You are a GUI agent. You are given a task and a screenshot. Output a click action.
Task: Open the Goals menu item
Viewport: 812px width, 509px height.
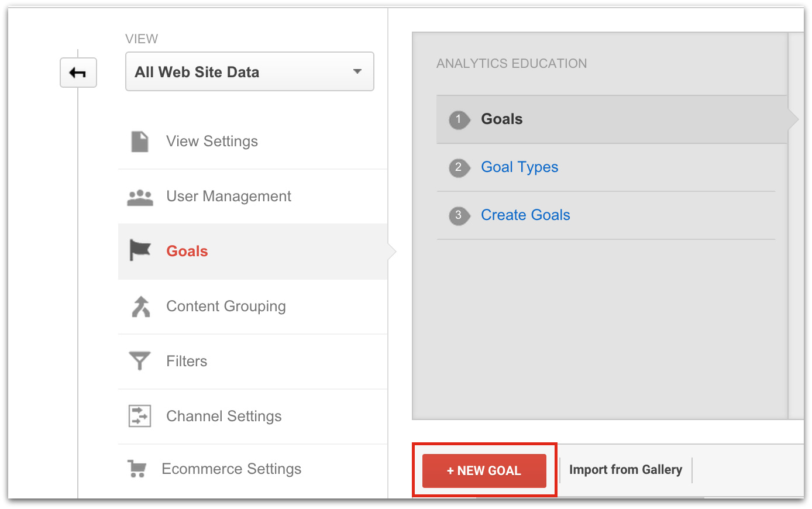[x=187, y=251]
